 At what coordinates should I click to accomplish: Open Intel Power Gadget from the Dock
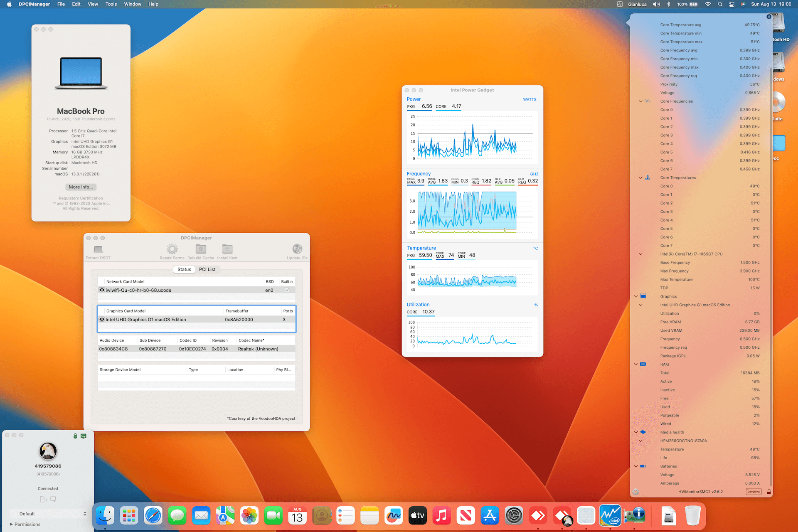tap(610, 516)
